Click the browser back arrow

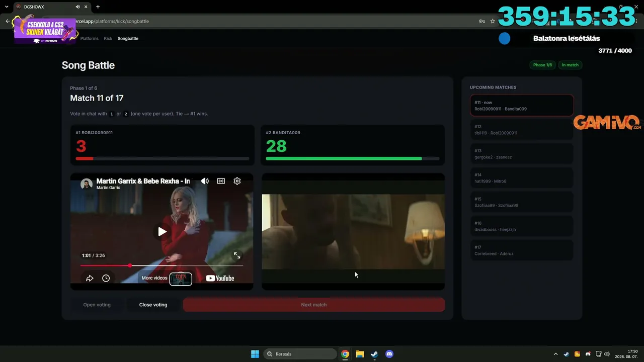coord(8,21)
